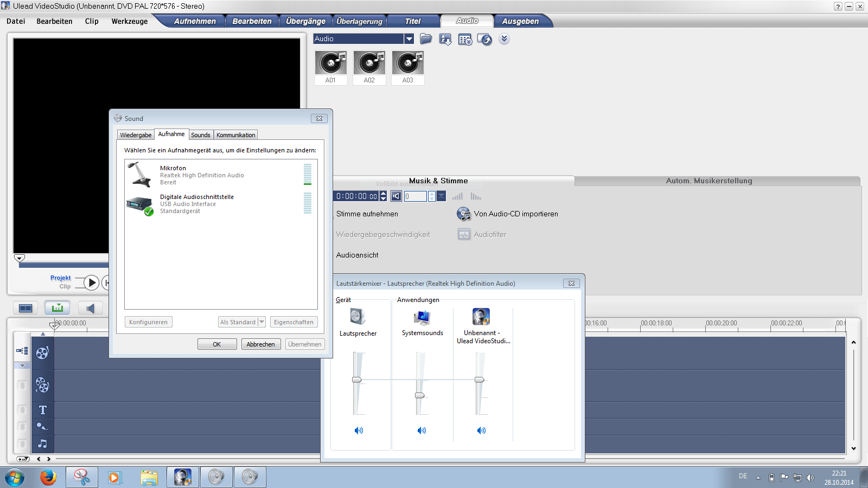
Task: Open the track manager icon
Action: [22, 351]
